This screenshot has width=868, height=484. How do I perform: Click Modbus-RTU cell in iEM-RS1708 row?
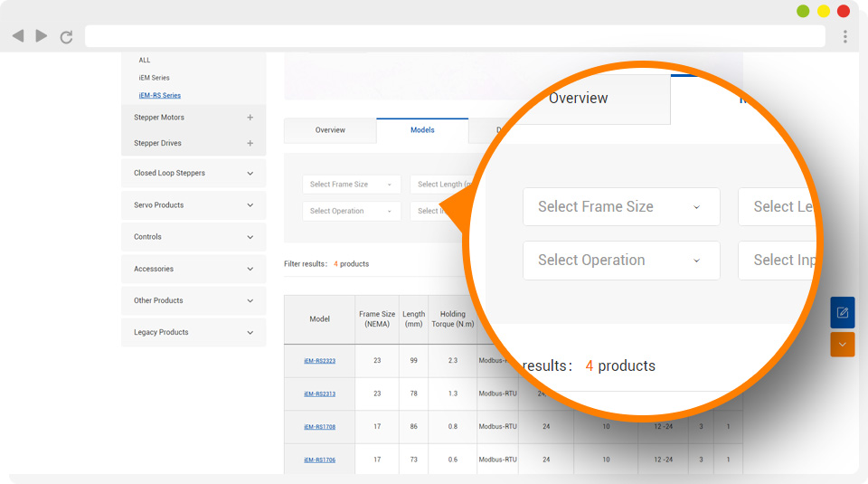497,426
